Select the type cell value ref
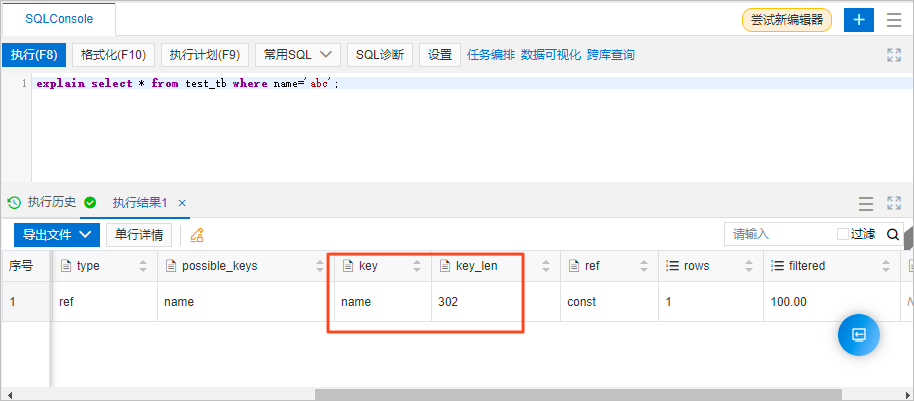 pyautogui.click(x=105, y=302)
